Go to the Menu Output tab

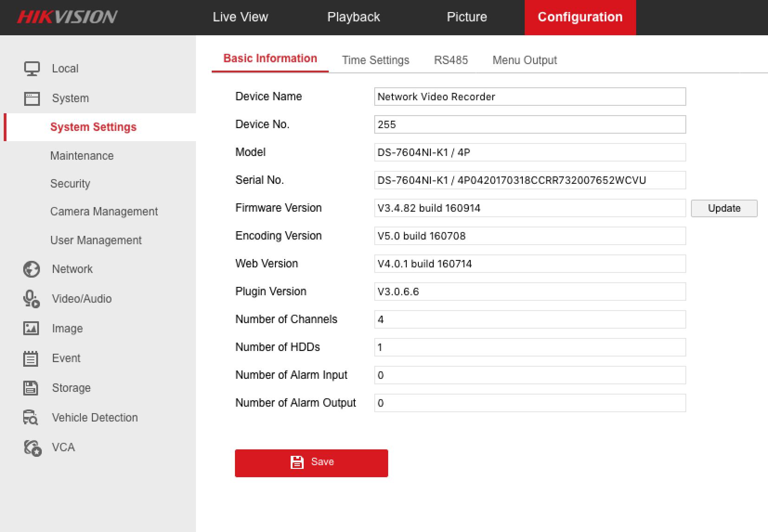(x=524, y=60)
